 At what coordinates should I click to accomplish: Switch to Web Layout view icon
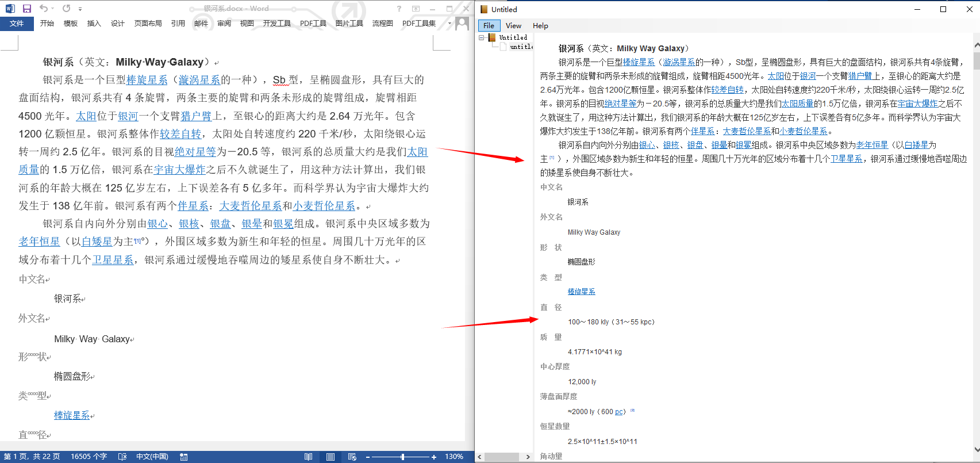352,457
